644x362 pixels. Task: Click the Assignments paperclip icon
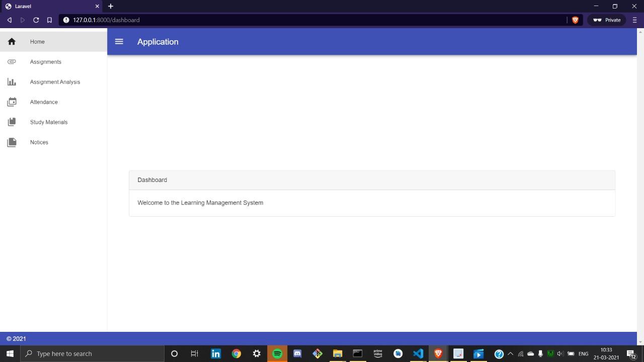(x=12, y=62)
